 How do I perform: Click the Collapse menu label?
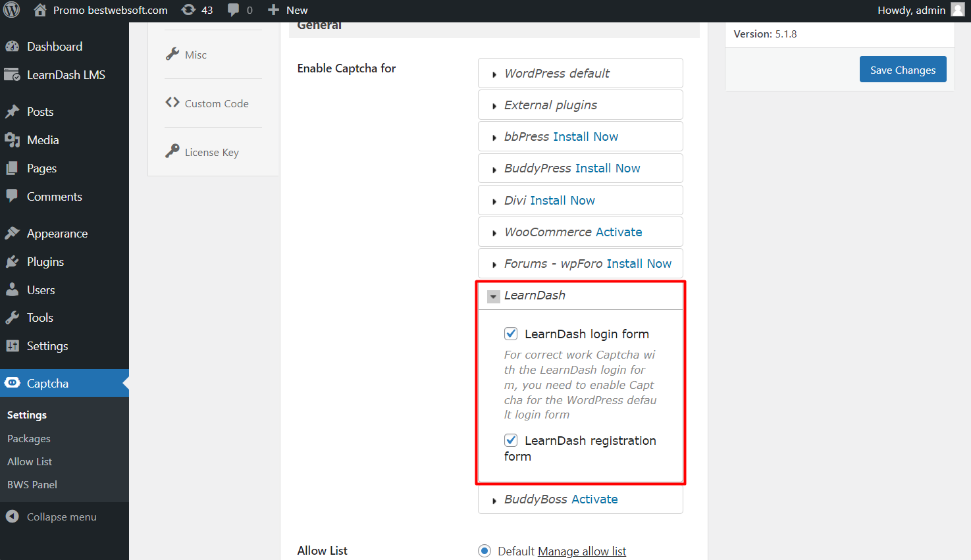[x=62, y=517]
